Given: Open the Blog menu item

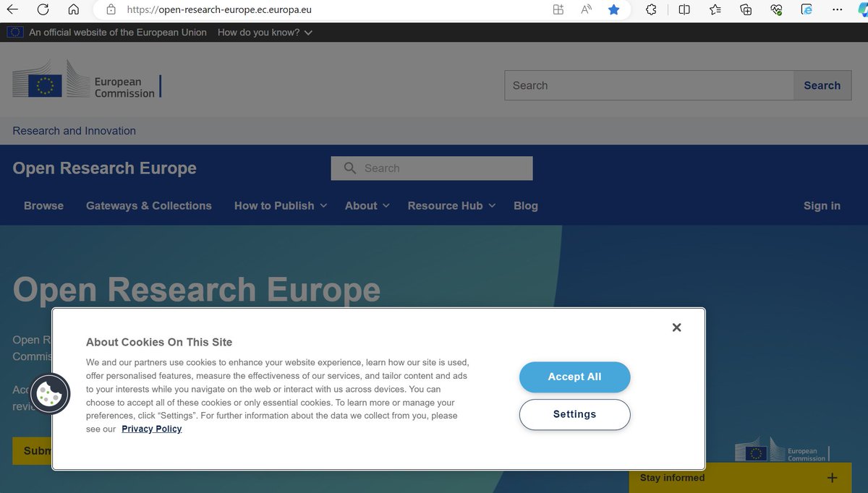Looking at the screenshot, I should [526, 205].
